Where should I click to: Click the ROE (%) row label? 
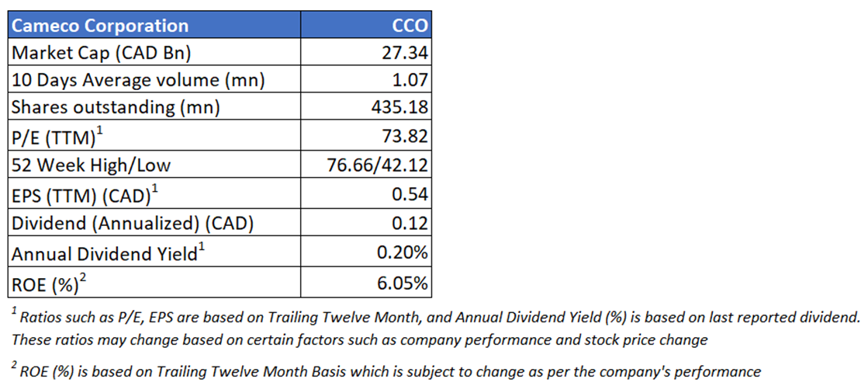coord(47,283)
